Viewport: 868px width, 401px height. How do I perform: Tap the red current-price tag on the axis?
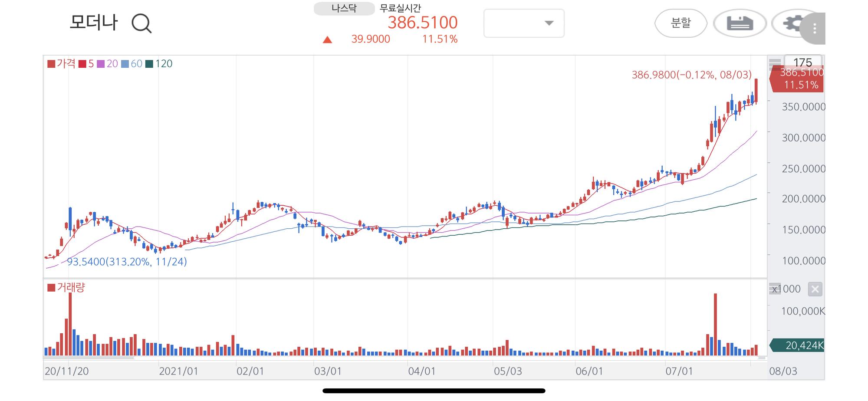(797, 79)
